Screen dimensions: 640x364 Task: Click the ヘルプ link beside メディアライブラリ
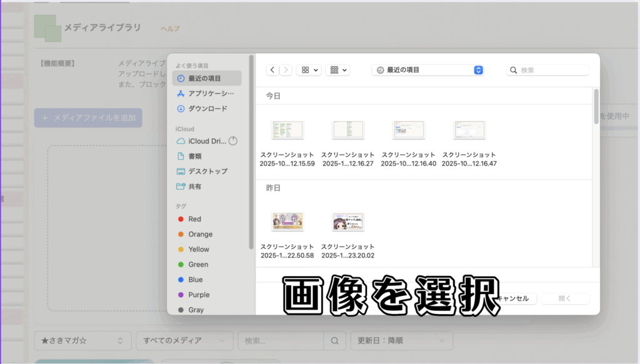[170, 29]
